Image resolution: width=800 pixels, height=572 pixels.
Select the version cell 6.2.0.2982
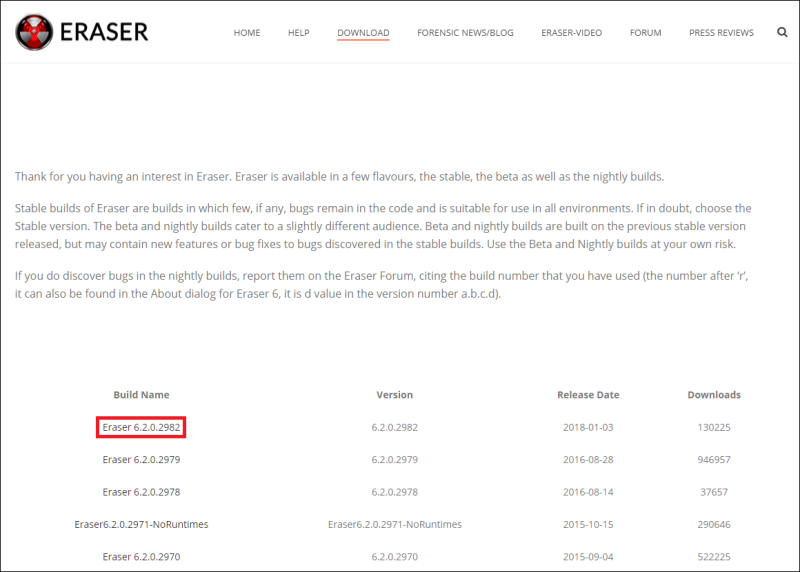tap(394, 428)
